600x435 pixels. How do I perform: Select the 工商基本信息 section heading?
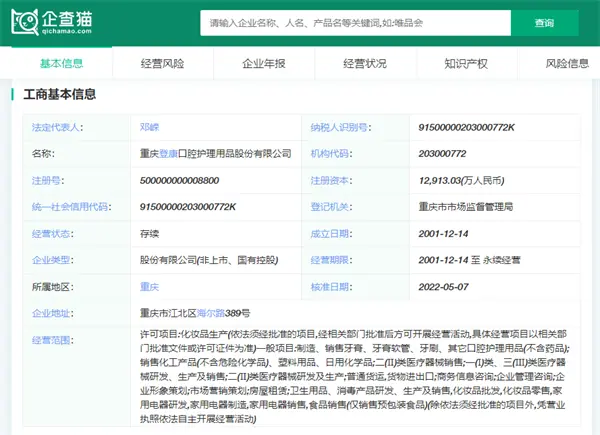[60, 94]
